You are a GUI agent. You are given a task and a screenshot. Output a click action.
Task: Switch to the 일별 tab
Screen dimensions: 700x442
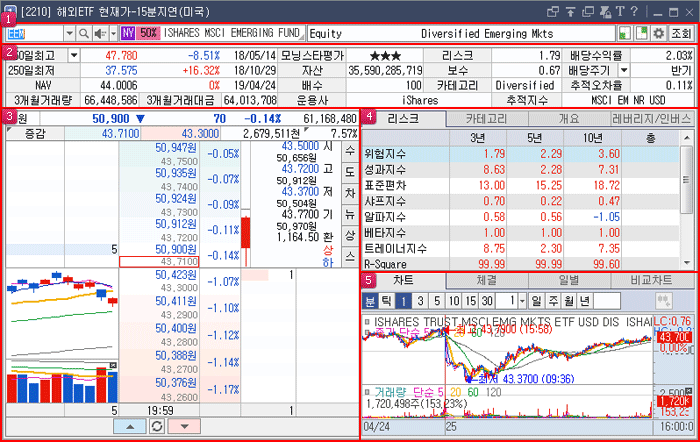[x=569, y=280]
